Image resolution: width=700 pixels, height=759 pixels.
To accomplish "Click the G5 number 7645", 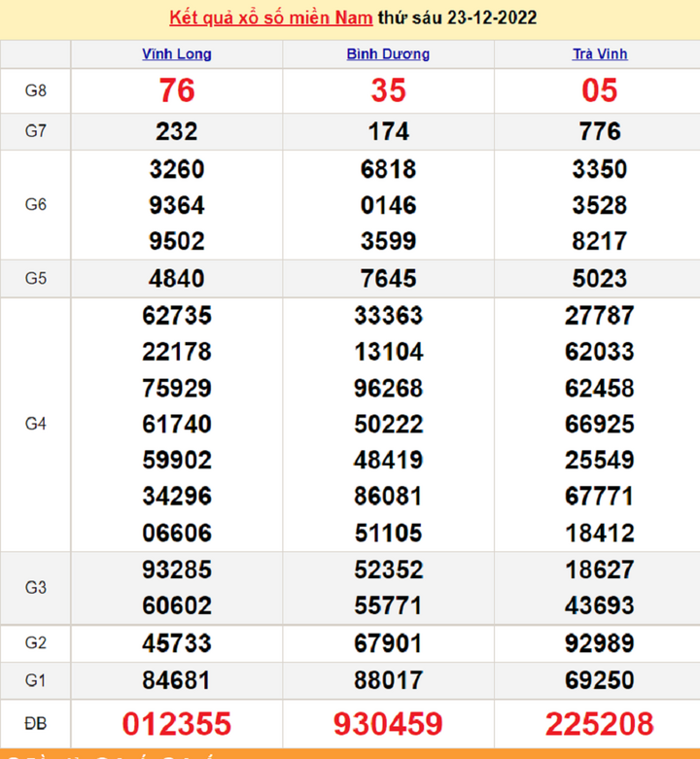I will [388, 279].
